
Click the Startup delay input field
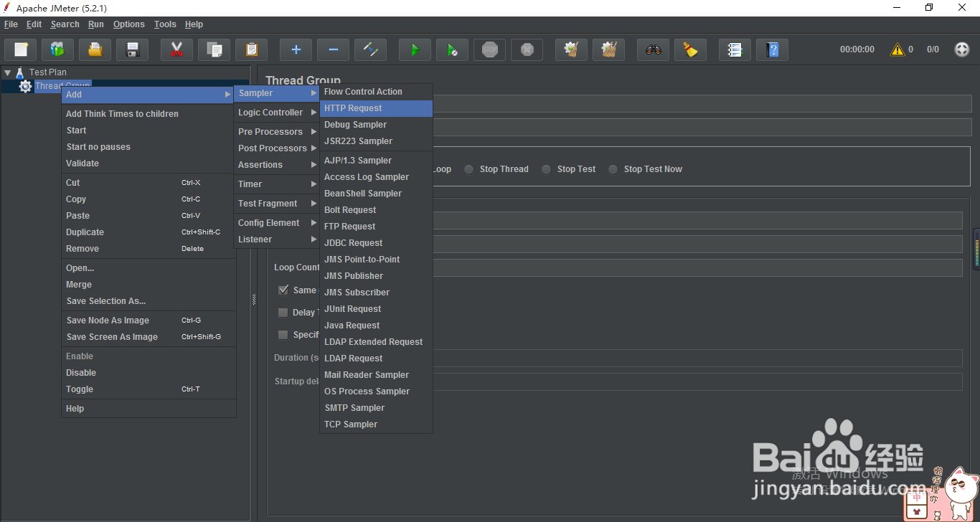click(x=697, y=381)
